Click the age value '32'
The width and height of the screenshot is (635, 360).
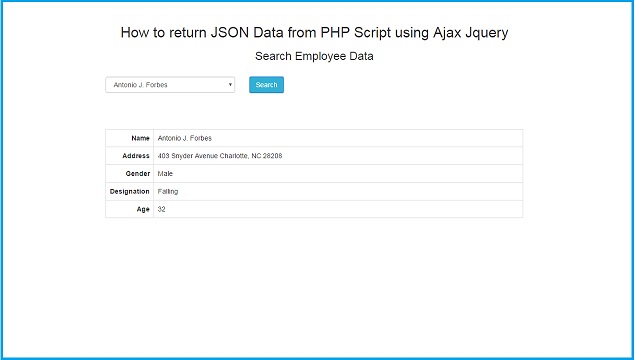(162, 209)
